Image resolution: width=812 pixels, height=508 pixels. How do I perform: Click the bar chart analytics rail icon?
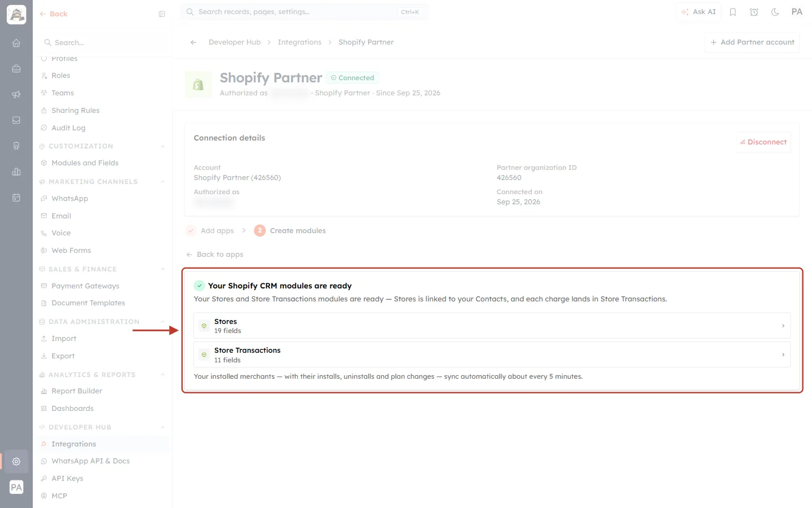point(16,172)
